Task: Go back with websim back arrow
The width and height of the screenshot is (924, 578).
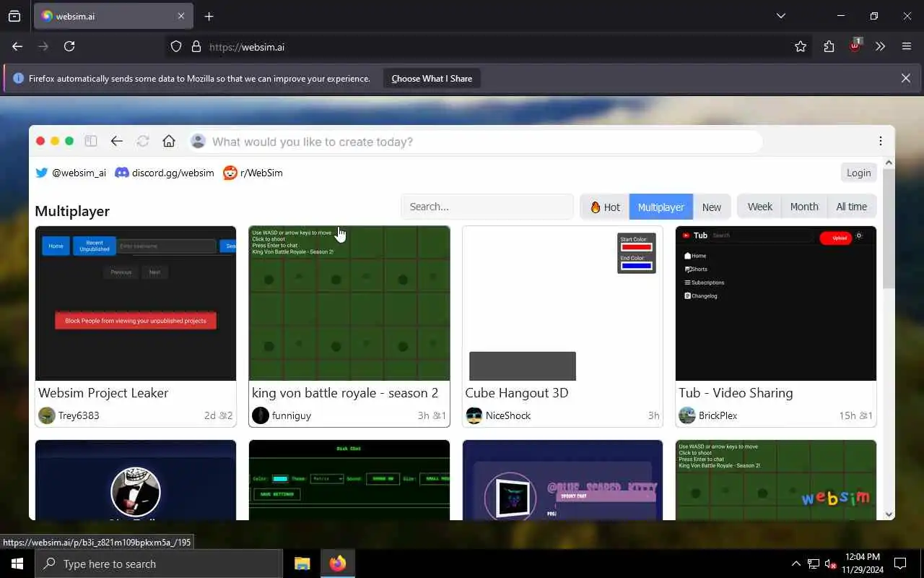Action: (x=116, y=141)
